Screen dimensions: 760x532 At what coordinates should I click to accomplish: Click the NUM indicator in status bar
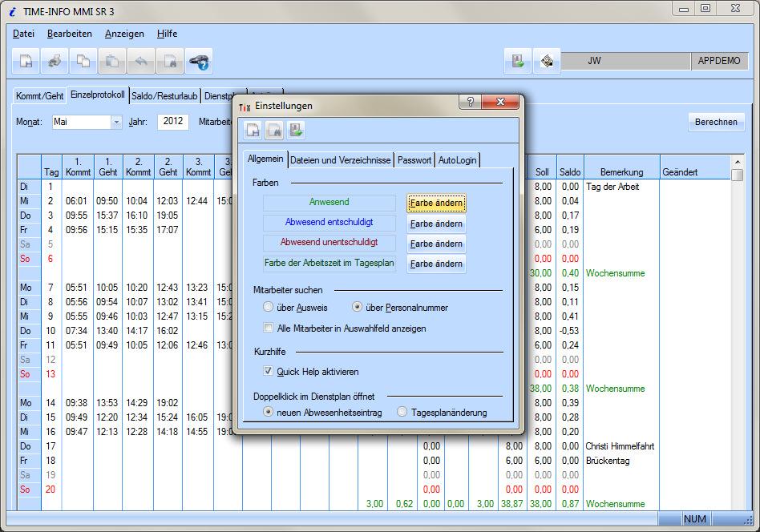tap(695, 519)
